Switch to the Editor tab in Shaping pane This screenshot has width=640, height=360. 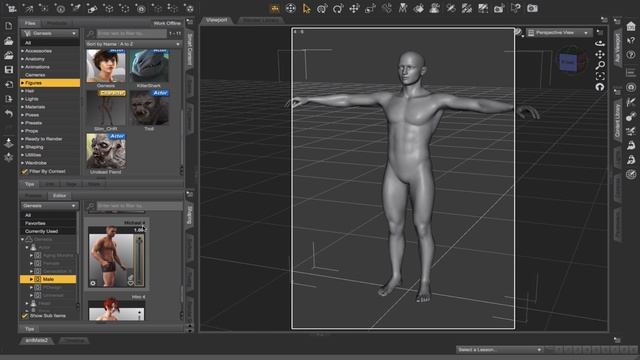(x=59, y=196)
